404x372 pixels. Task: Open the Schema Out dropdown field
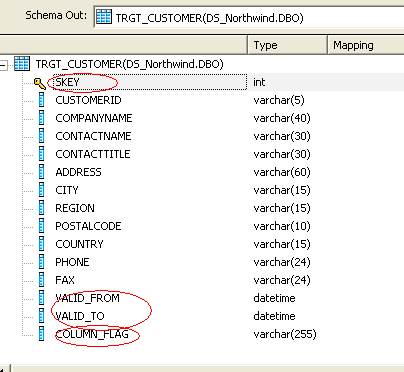(x=249, y=17)
